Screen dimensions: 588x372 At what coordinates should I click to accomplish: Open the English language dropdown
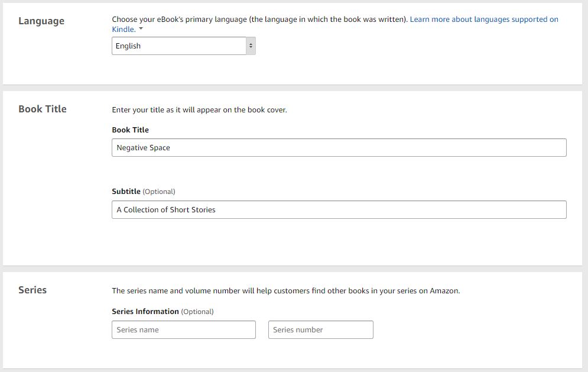pyautogui.click(x=178, y=46)
